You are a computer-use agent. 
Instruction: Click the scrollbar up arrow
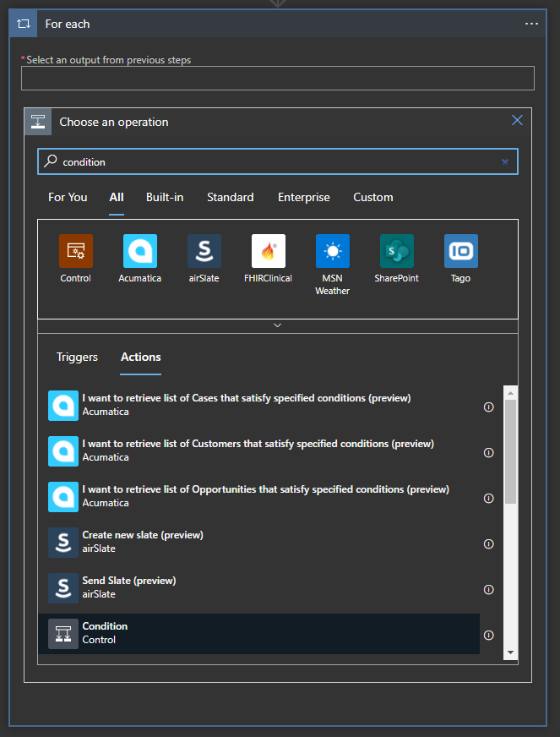[510, 392]
